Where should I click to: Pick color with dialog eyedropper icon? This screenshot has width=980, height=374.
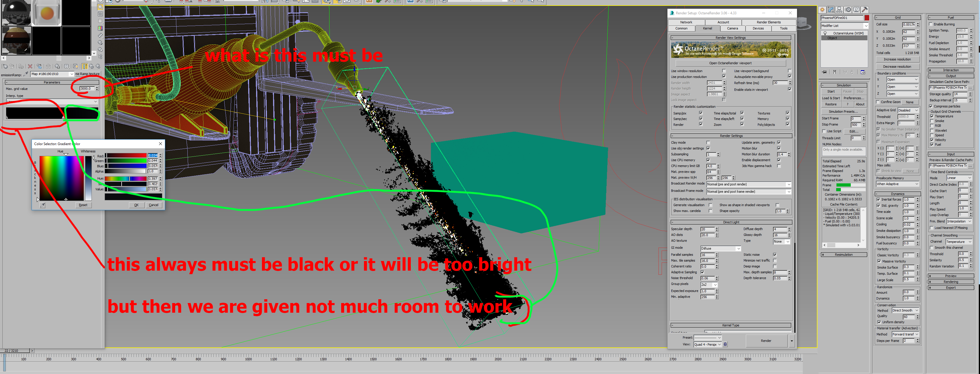(43, 205)
